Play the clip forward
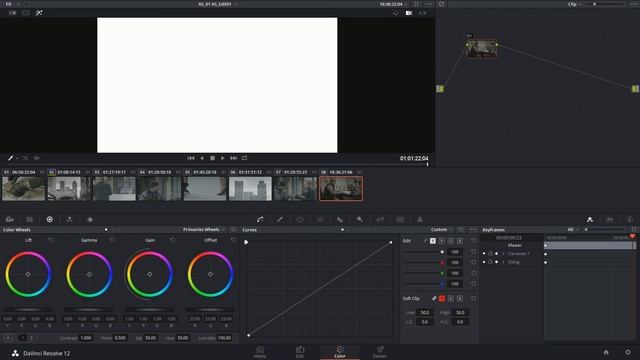640x360 pixels. point(223,158)
